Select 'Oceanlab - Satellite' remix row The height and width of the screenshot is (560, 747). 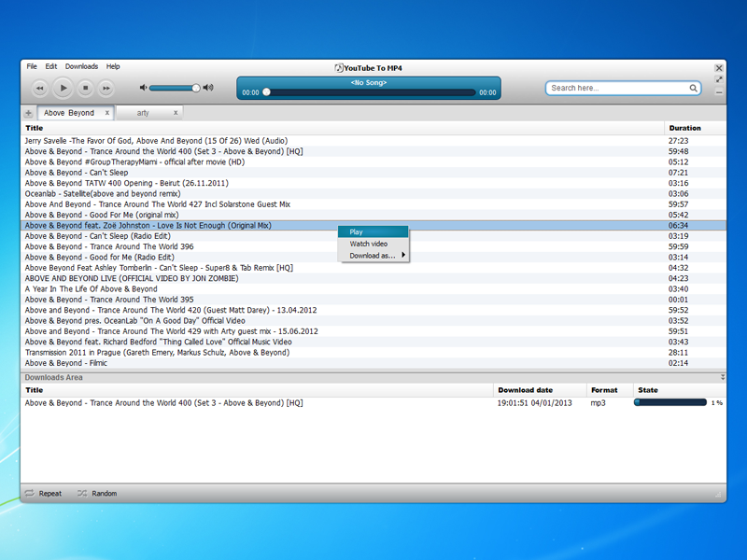pyautogui.click(x=373, y=194)
